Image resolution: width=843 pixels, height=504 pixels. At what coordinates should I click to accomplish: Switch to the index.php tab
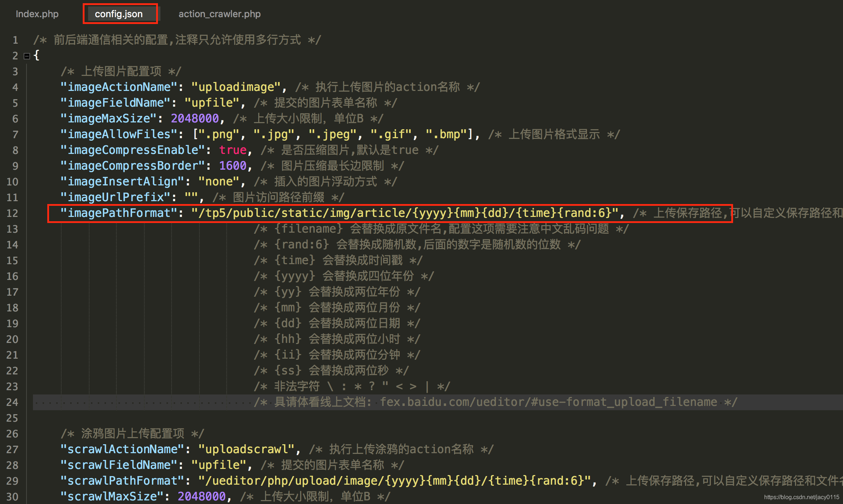37,14
